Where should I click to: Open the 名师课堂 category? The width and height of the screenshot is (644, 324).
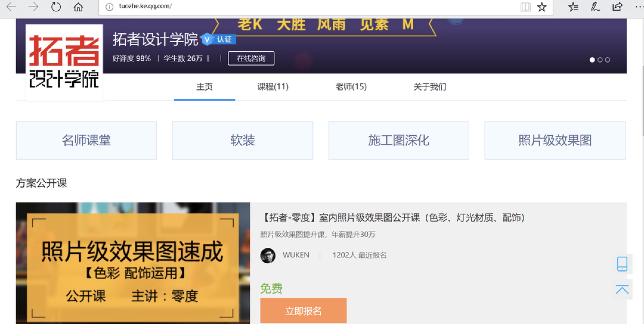tap(86, 140)
